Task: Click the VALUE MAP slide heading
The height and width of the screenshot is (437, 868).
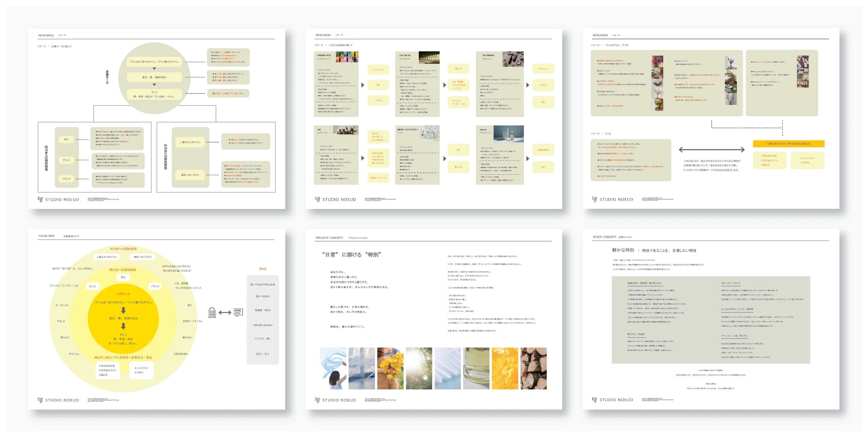Action: click(47, 236)
